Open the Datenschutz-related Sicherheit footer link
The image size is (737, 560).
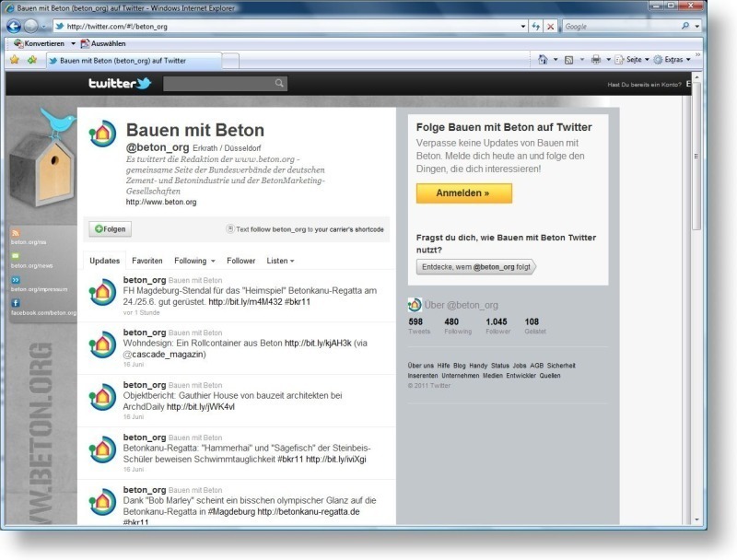click(561, 366)
